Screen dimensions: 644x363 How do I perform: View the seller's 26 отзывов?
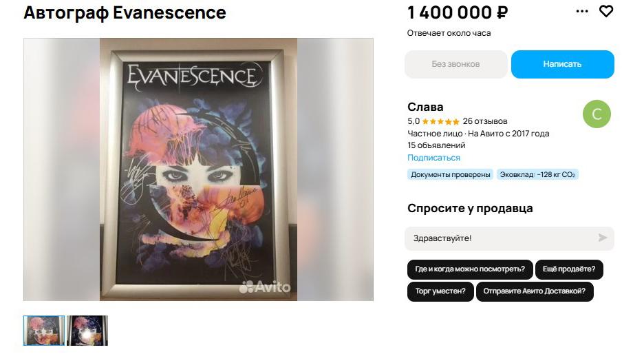485,121
